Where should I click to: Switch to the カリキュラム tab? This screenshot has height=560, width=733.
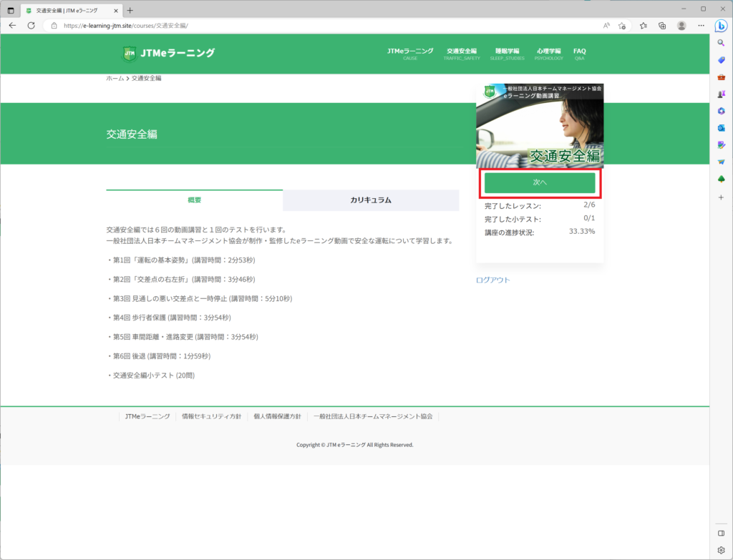click(371, 200)
